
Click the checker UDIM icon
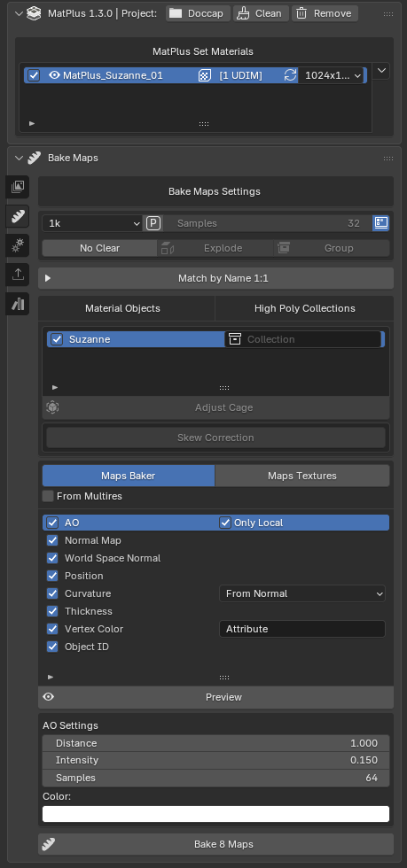204,75
